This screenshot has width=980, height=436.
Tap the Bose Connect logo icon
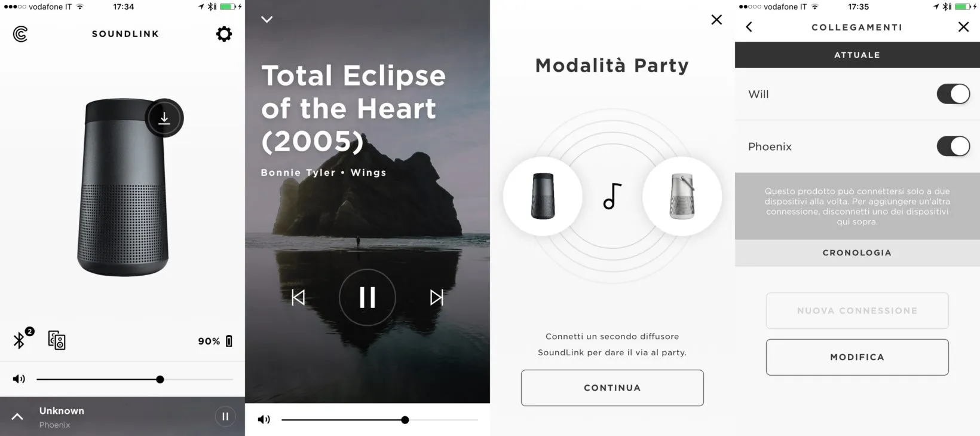pyautogui.click(x=20, y=34)
